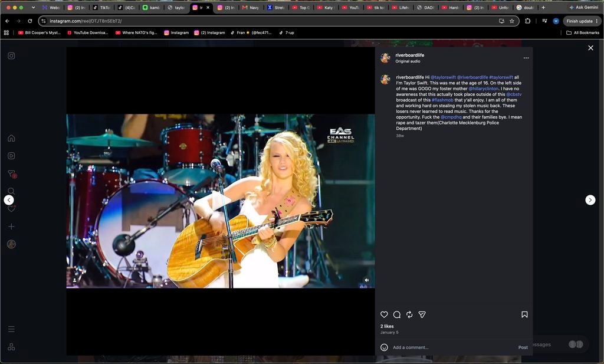View the 2 likes list
This screenshot has height=364, width=604.
(387, 326)
